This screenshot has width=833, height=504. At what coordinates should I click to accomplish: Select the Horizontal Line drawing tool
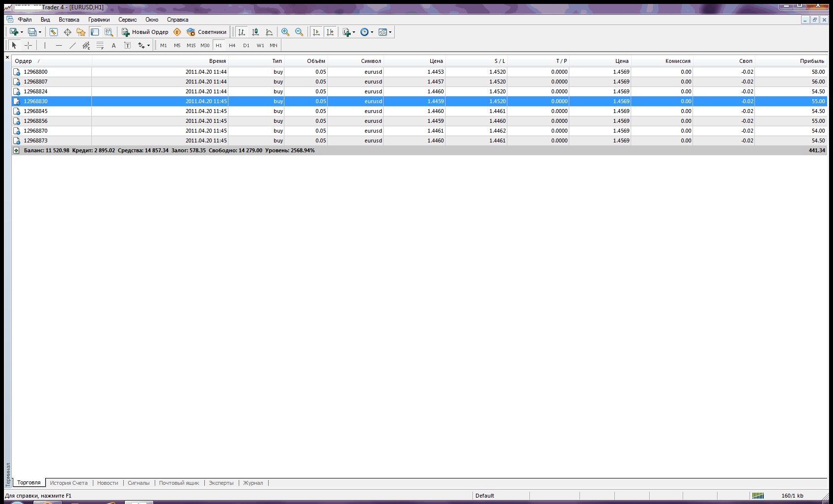tap(59, 45)
